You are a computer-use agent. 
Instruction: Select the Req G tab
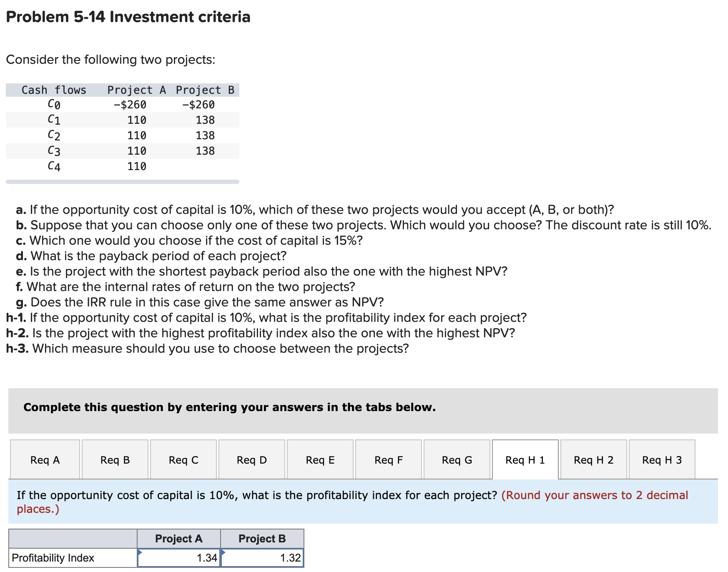(457, 459)
